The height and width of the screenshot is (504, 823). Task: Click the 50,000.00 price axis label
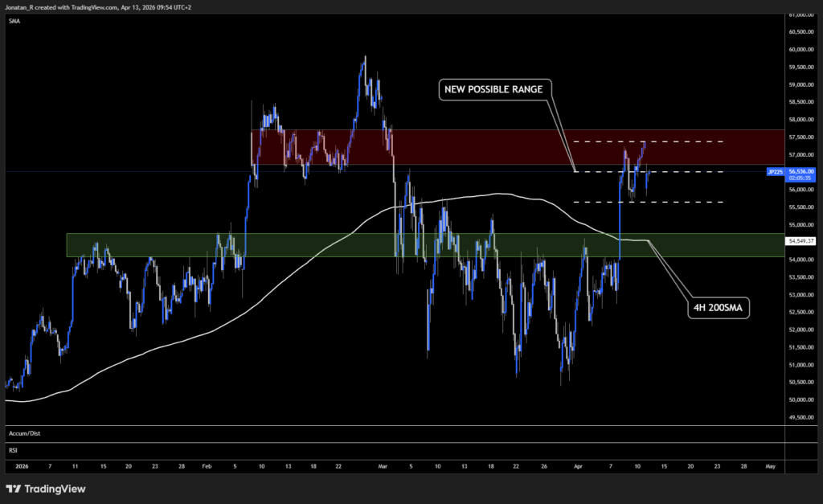[x=800, y=400]
